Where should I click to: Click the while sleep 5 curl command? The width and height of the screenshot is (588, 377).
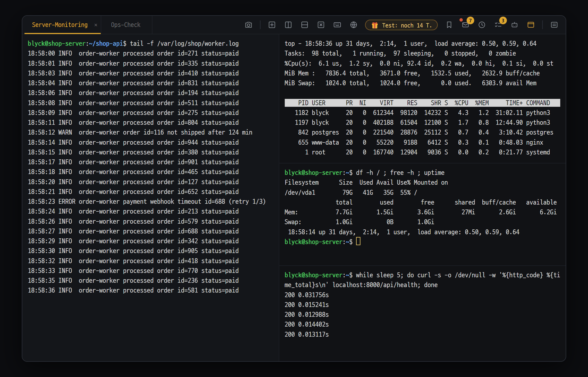click(422, 280)
